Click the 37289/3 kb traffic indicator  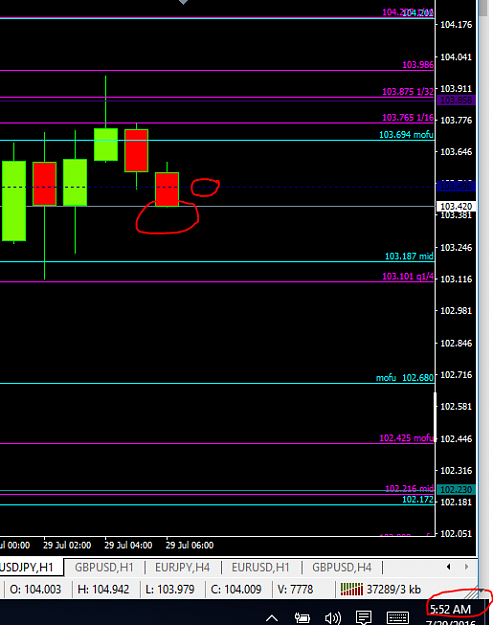(x=393, y=589)
